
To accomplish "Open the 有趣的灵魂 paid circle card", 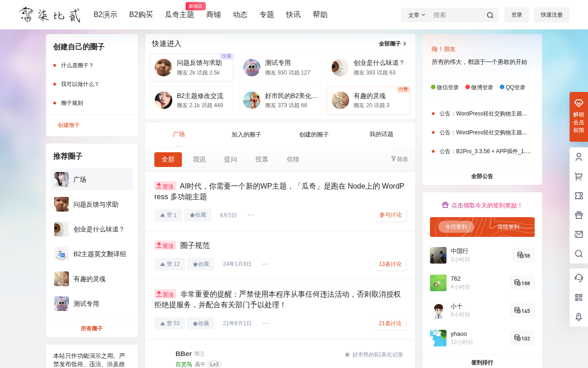I will pyautogui.click(x=368, y=100).
